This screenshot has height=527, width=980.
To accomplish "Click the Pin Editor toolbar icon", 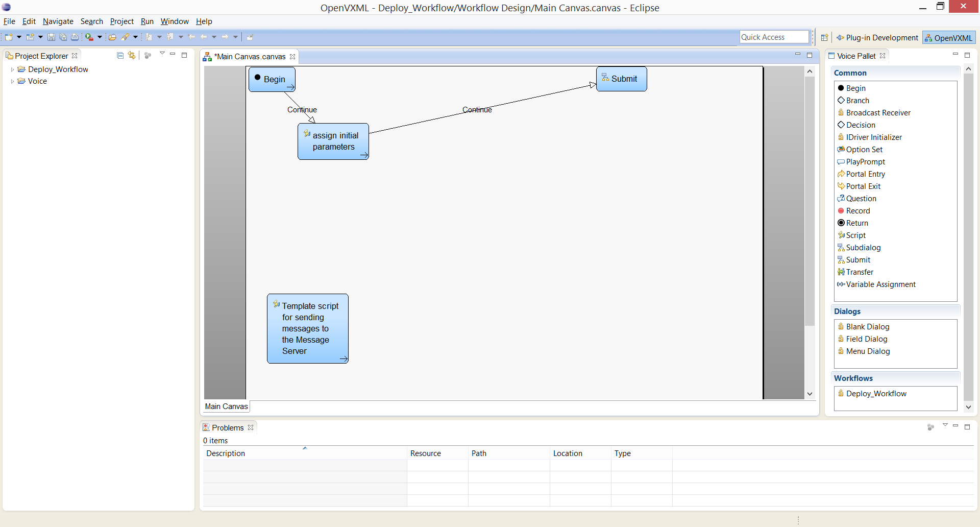I will point(250,37).
